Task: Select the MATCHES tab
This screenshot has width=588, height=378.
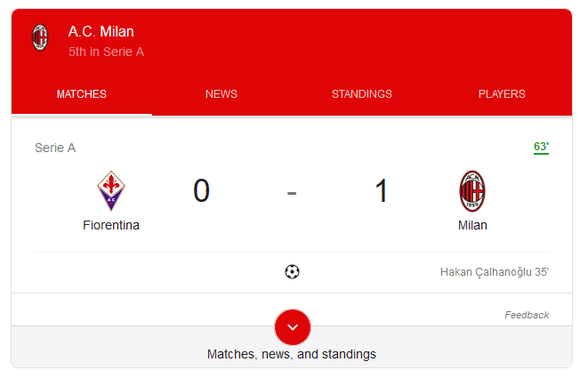Action: [x=82, y=93]
